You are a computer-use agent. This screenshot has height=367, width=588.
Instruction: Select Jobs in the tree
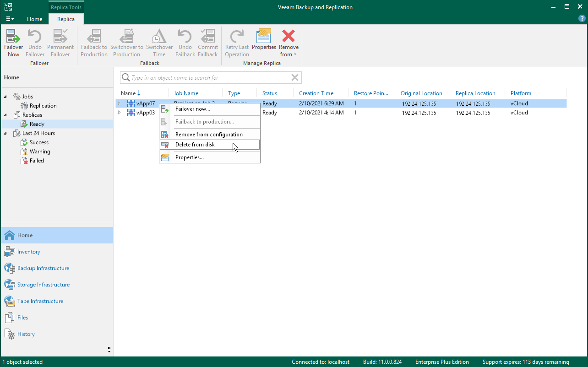coord(27,97)
